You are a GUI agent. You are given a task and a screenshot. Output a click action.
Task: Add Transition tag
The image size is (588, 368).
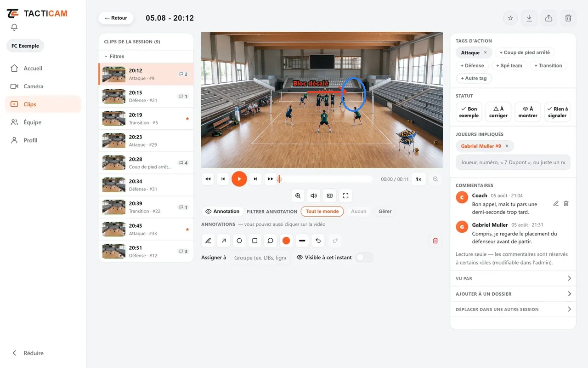point(548,66)
